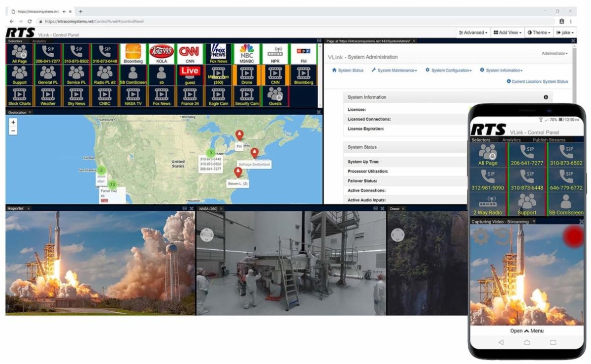This screenshot has height=364, width=591.
Task: Click the System Status link
Action: (x=348, y=70)
